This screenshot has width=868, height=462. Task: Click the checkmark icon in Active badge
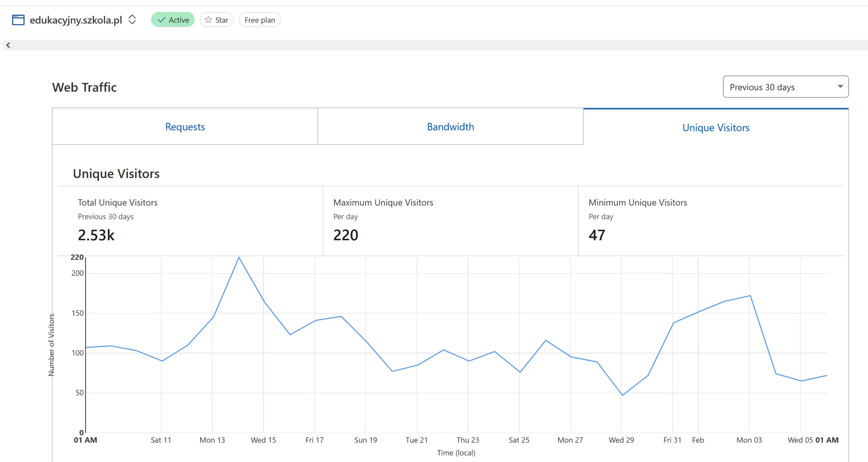pos(162,20)
